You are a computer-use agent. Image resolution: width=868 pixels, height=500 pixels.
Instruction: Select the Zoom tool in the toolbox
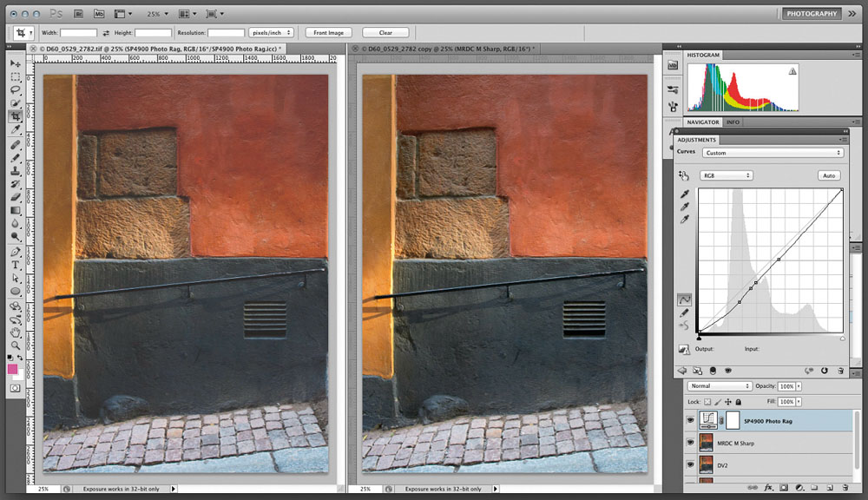pos(16,345)
